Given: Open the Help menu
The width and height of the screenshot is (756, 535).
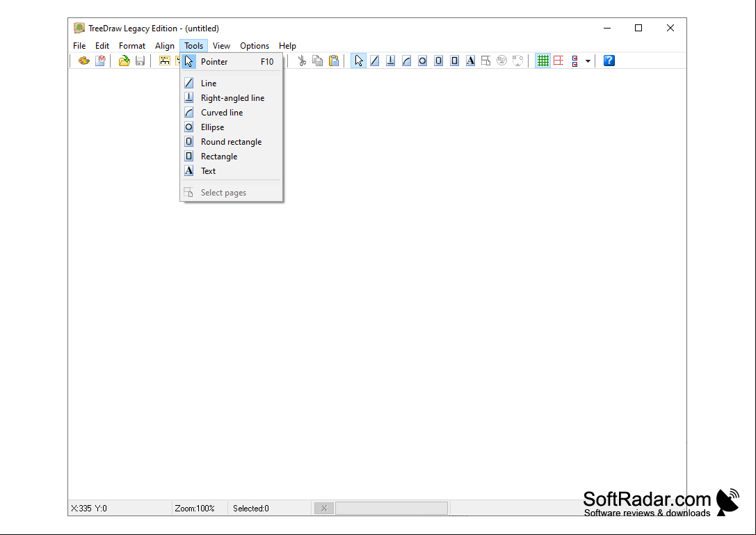Looking at the screenshot, I should click(287, 46).
